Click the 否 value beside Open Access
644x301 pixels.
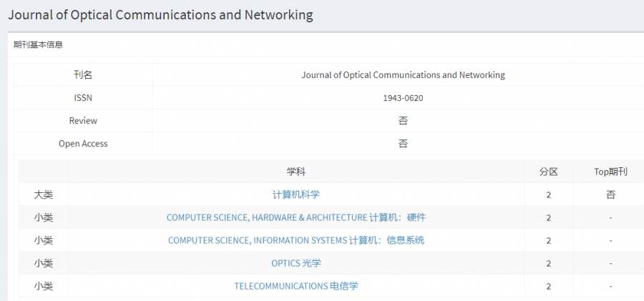(x=403, y=144)
